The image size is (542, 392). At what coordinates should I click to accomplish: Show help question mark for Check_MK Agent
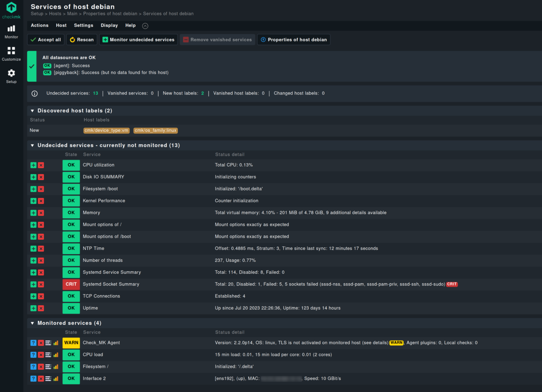pos(33,343)
